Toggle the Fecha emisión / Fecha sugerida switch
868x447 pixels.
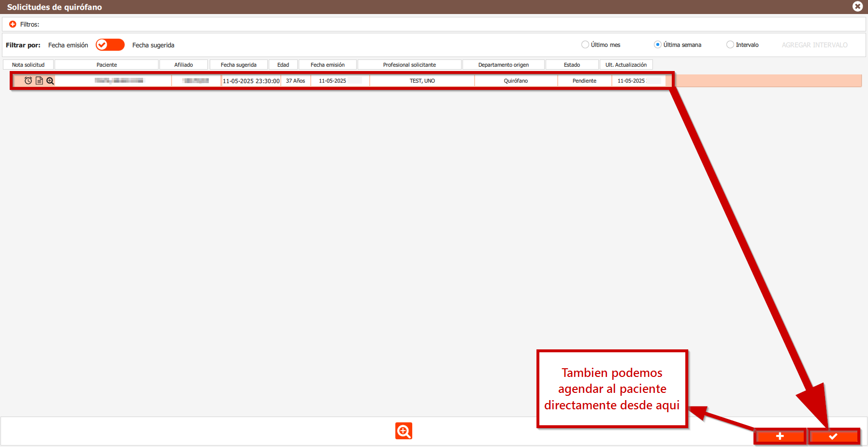pos(110,45)
